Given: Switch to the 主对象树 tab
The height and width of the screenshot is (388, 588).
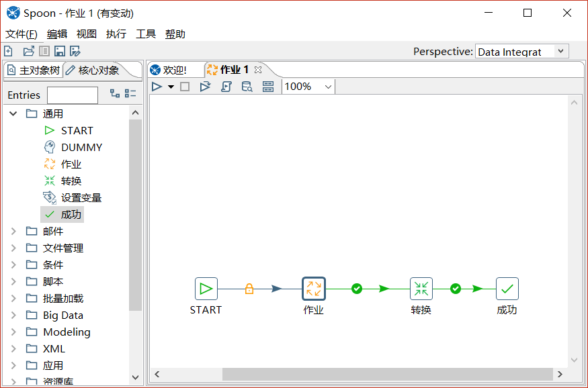Looking at the screenshot, I should click(34, 70).
